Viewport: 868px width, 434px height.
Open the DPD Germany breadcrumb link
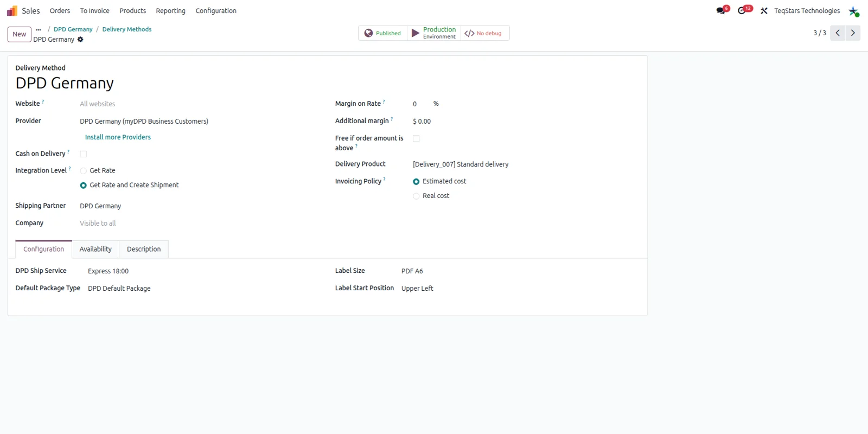(73, 29)
